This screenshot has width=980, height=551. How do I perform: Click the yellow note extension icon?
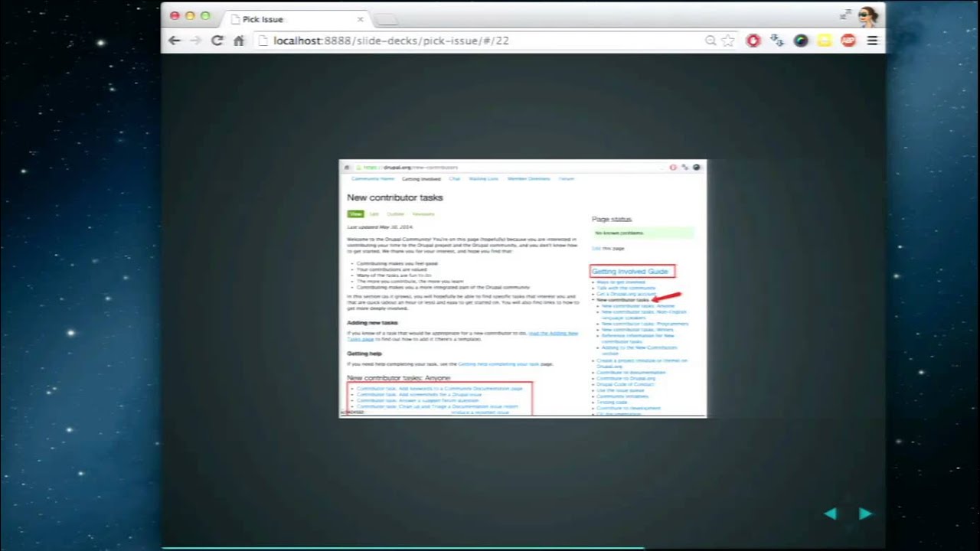coord(825,41)
